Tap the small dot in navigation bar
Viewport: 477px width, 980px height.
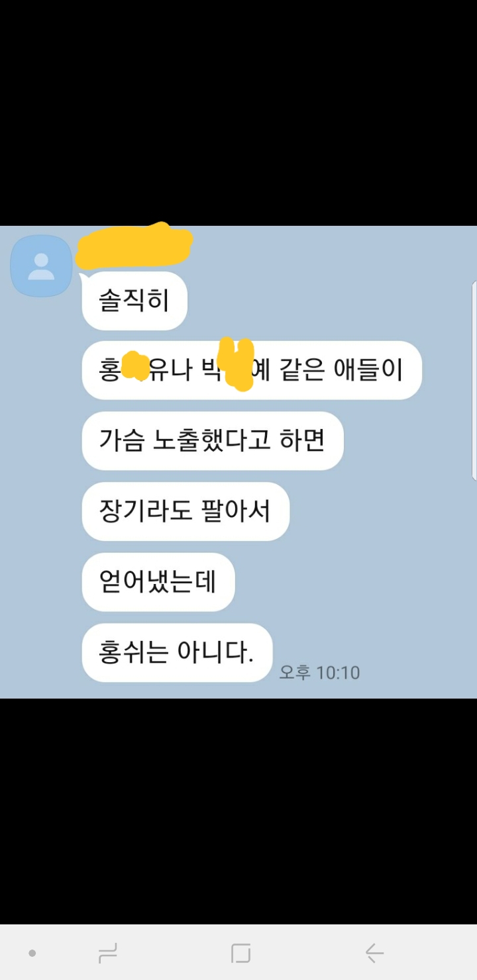pyautogui.click(x=32, y=953)
